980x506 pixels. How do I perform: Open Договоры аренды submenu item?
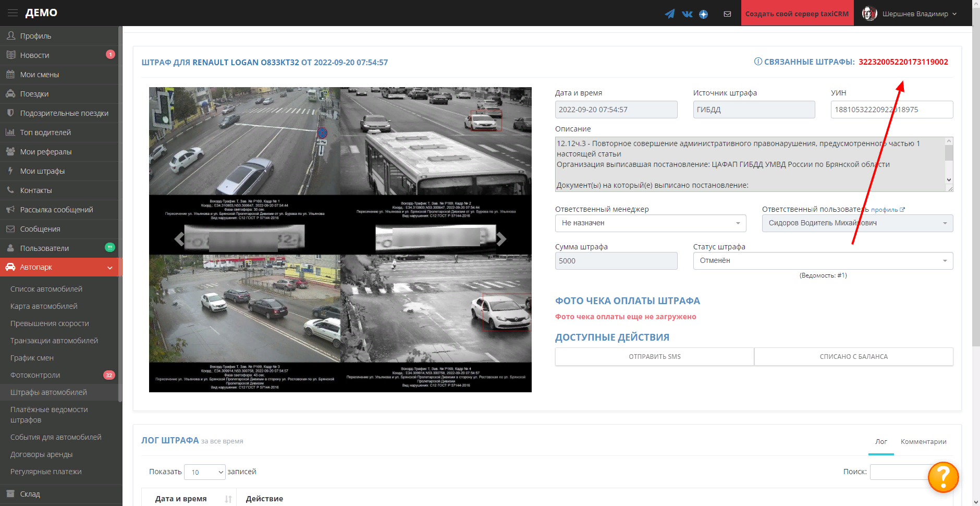point(41,454)
